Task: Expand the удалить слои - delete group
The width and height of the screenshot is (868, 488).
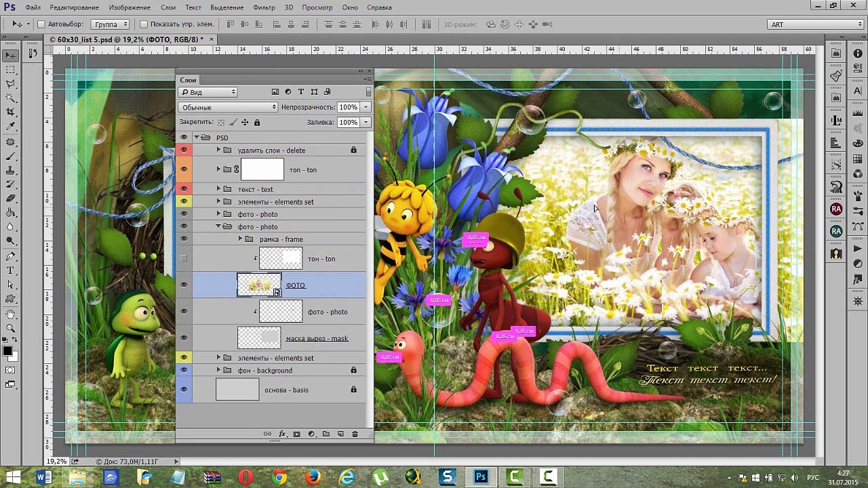Action: (x=218, y=150)
